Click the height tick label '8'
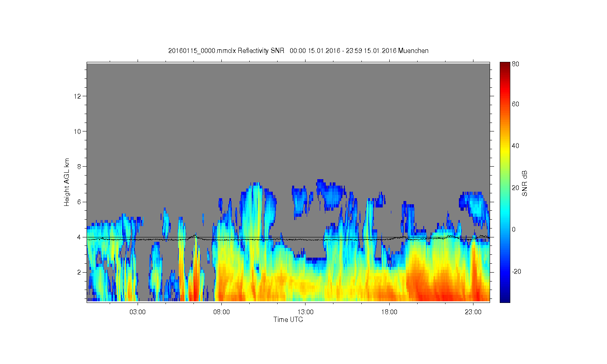The image size is (607, 364). [x=80, y=166]
